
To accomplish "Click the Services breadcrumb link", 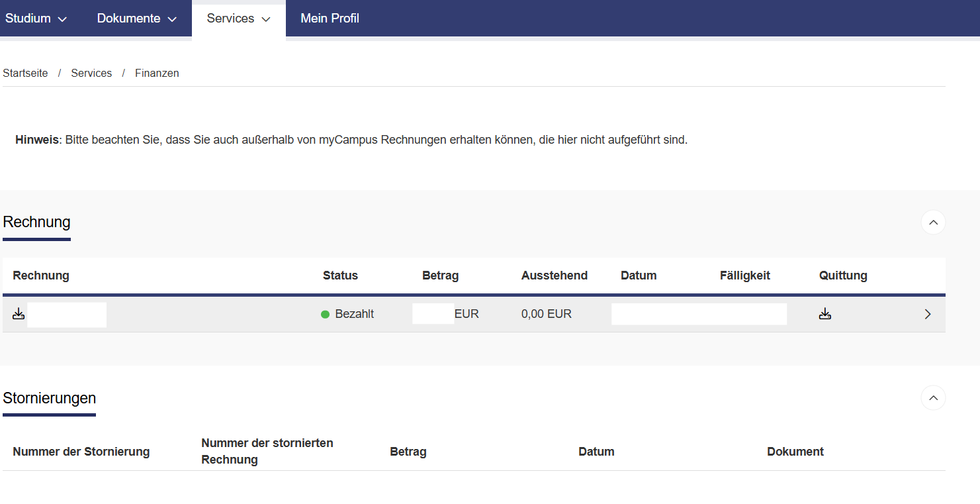I will click(x=91, y=74).
